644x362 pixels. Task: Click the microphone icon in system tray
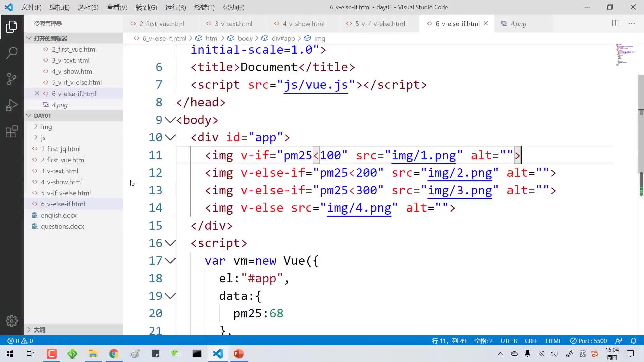click(x=527, y=354)
